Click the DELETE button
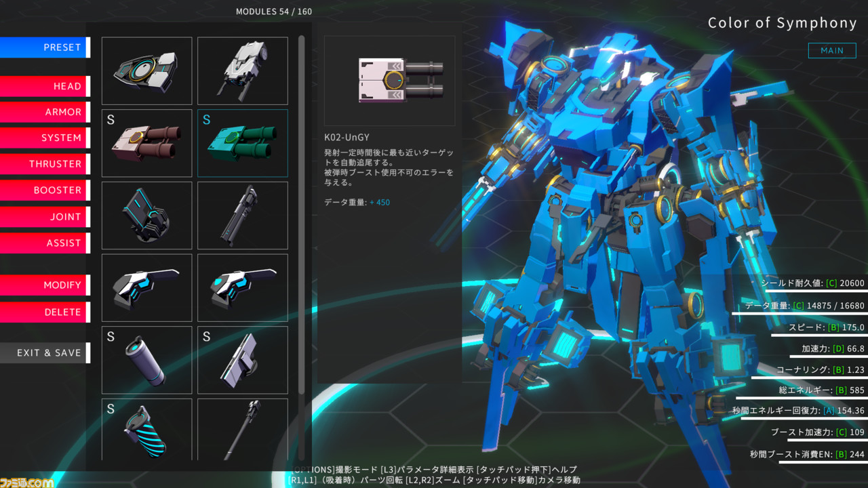The image size is (868, 488). (45, 312)
